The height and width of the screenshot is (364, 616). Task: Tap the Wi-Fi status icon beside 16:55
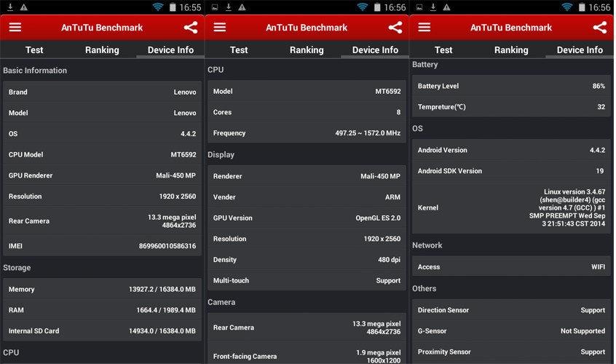pyautogui.click(x=158, y=7)
